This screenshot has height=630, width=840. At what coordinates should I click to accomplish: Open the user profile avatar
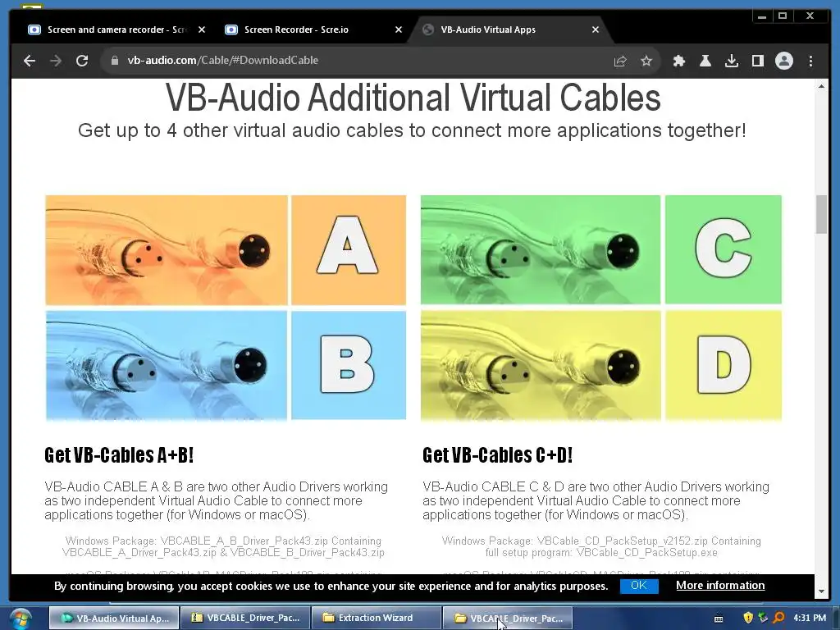pyautogui.click(x=783, y=61)
